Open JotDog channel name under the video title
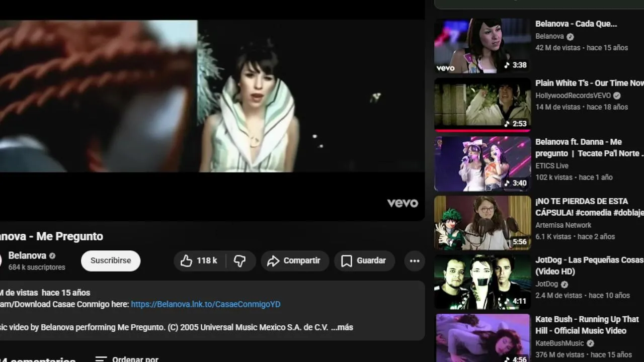This screenshot has width=644, height=362. (546, 284)
